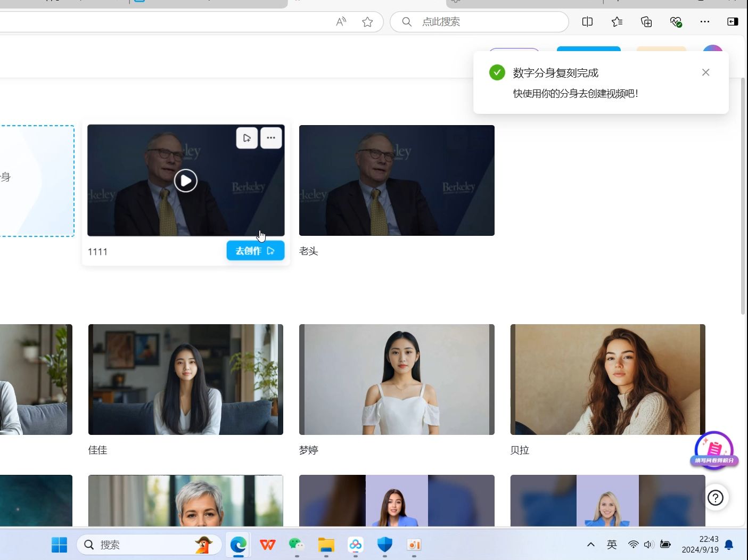Viewport: 748px width, 560px height.
Task: Select the read aloud icon in browser toolbar
Action: coord(341,22)
